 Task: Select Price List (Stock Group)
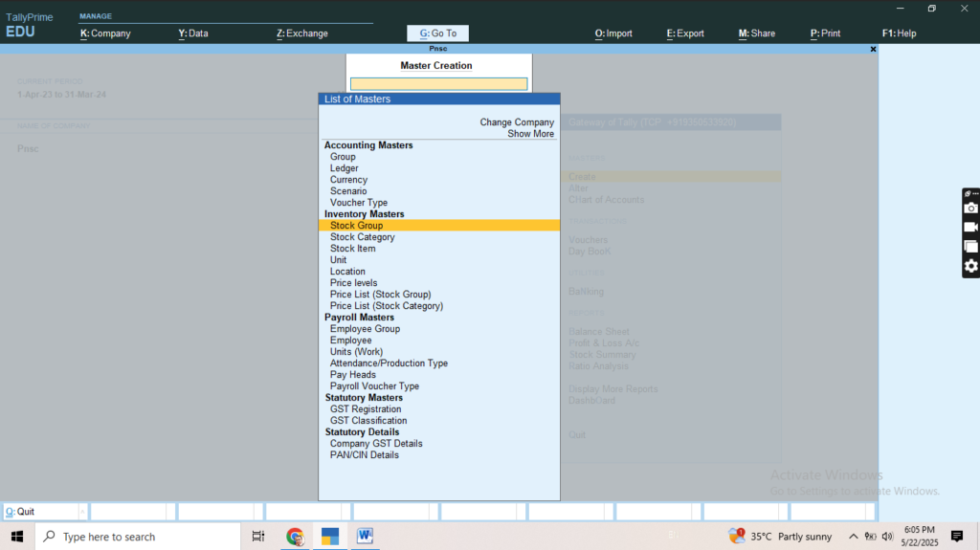pyautogui.click(x=381, y=295)
